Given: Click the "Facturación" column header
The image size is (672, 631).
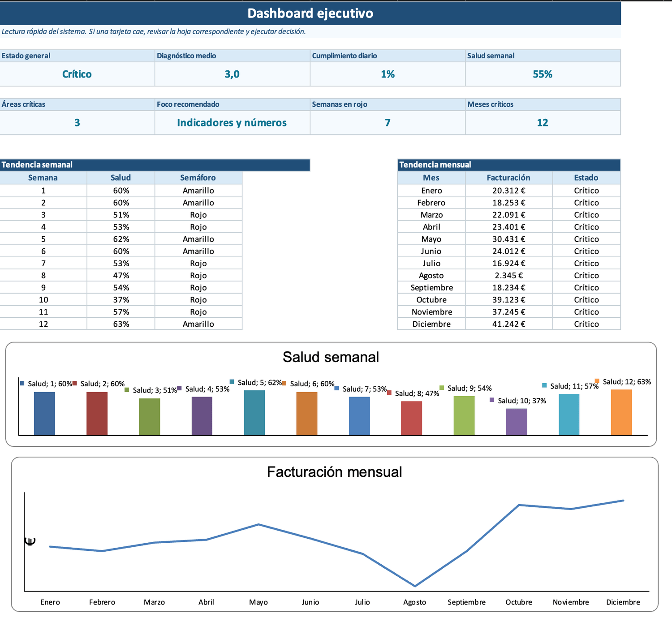Looking at the screenshot, I should [x=509, y=177].
